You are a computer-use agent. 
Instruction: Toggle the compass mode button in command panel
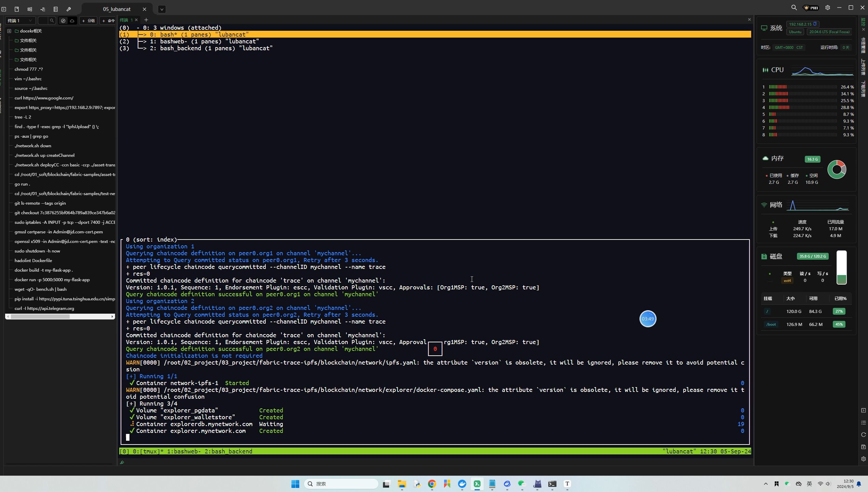coord(63,21)
